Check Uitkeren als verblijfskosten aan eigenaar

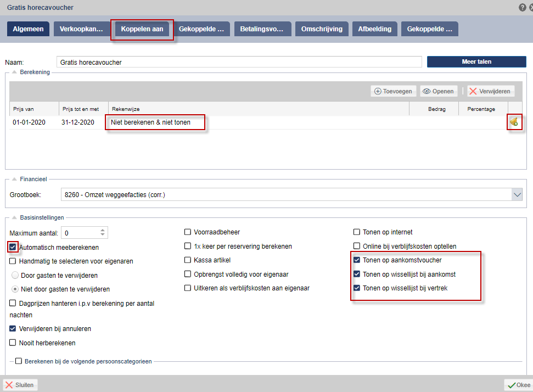[x=187, y=288]
